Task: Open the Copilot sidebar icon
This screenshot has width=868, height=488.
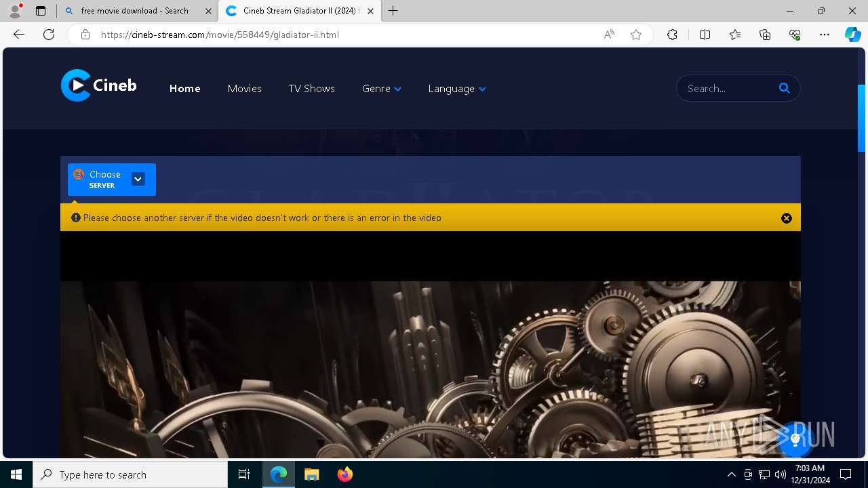Action: (x=853, y=35)
